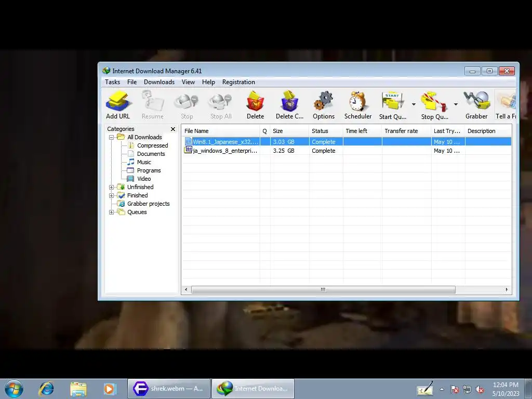Open the network tray icon
The image size is (532, 399).
click(x=467, y=390)
